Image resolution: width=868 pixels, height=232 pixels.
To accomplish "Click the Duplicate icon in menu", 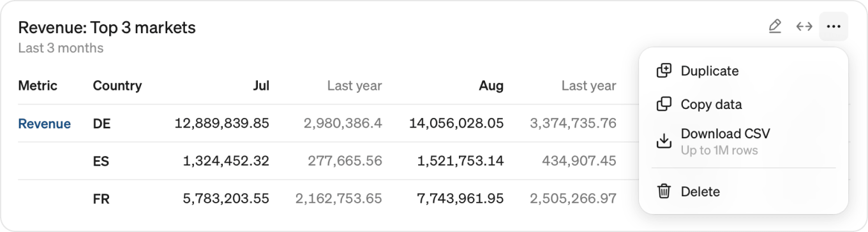I will tap(664, 71).
